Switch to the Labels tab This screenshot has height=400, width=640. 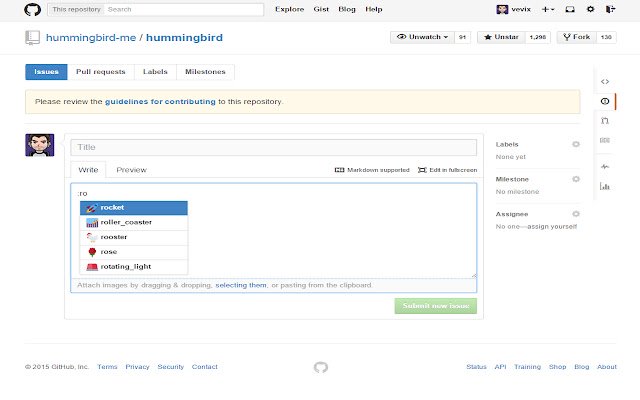click(x=155, y=72)
